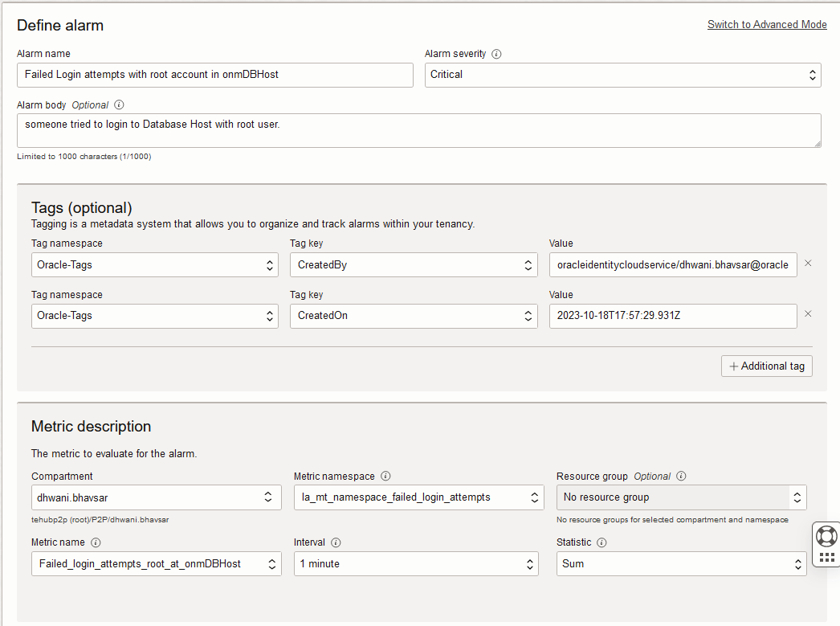Open the lifebuoy help widget

(x=826, y=535)
